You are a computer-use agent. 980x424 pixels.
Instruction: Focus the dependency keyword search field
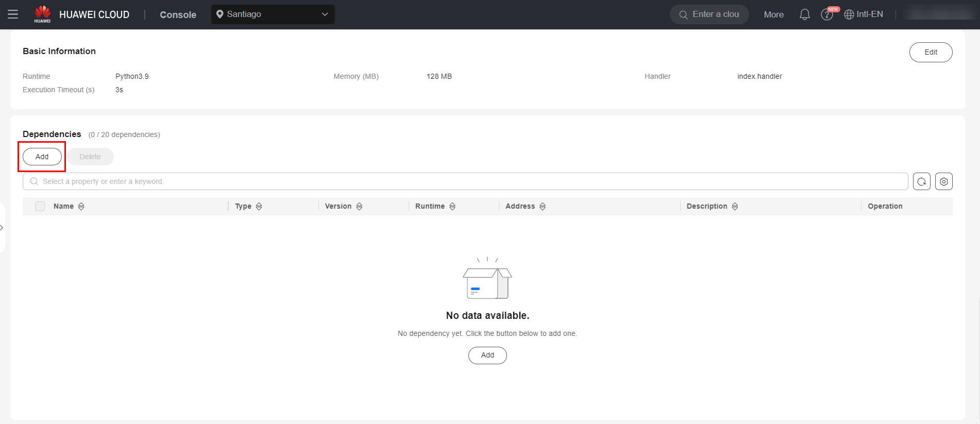[x=464, y=181]
